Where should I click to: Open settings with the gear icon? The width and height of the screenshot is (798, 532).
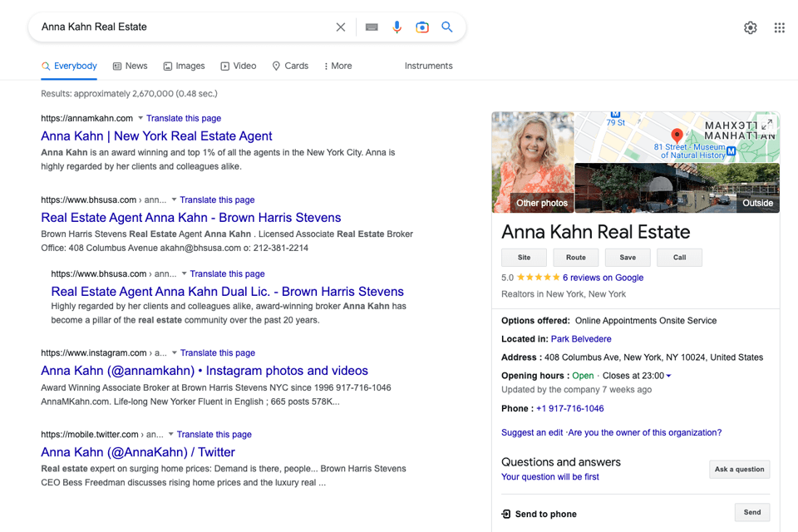(x=750, y=27)
